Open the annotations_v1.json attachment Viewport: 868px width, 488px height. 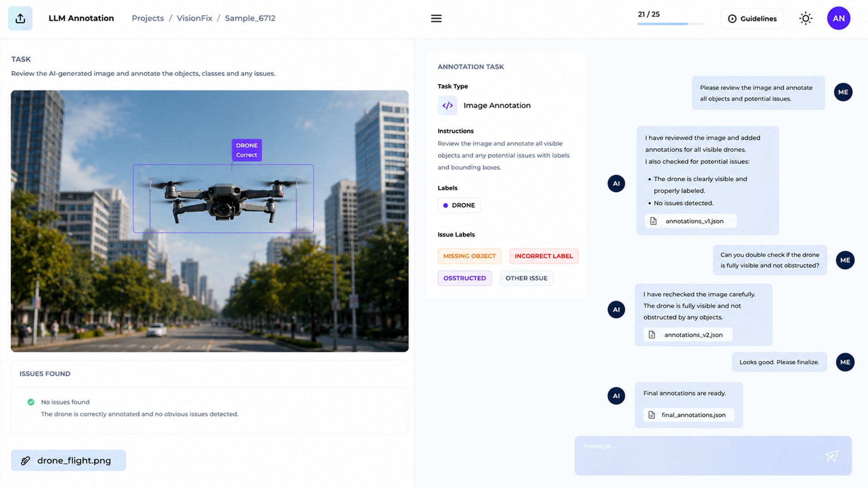click(691, 221)
